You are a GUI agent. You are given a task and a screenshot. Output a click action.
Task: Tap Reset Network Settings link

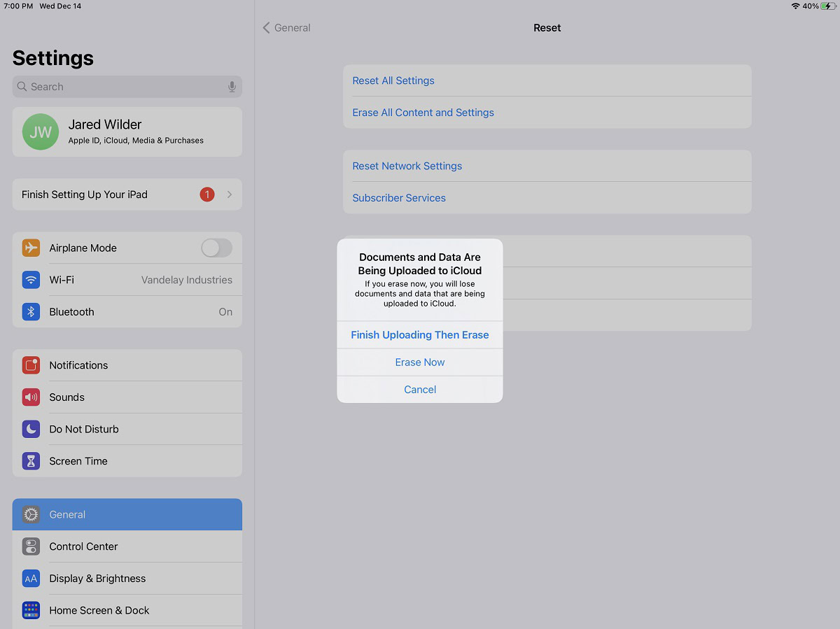point(407,166)
